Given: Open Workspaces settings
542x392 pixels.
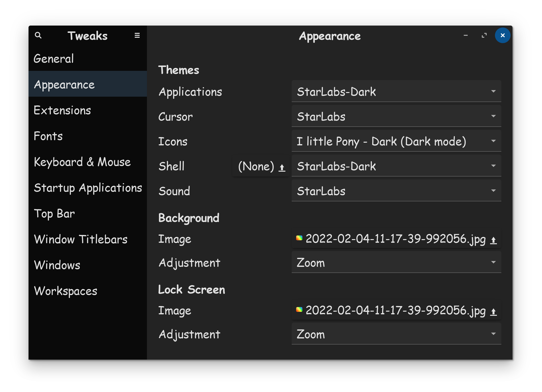Looking at the screenshot, I should (88, 291).
